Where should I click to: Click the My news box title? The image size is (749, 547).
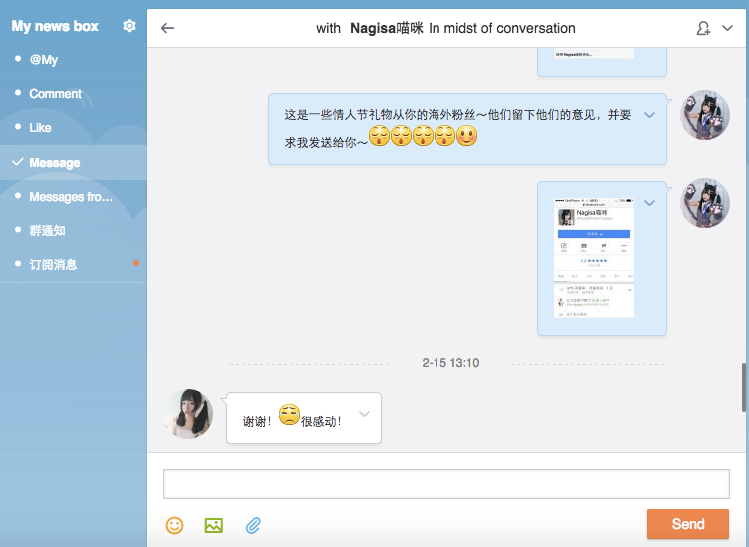tap(55, 26)
